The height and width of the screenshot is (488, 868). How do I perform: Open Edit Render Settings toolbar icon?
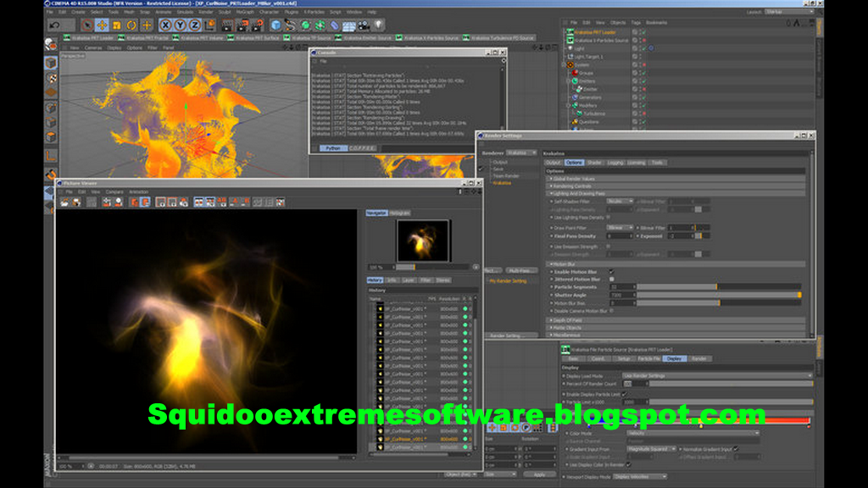pos(258,25)
